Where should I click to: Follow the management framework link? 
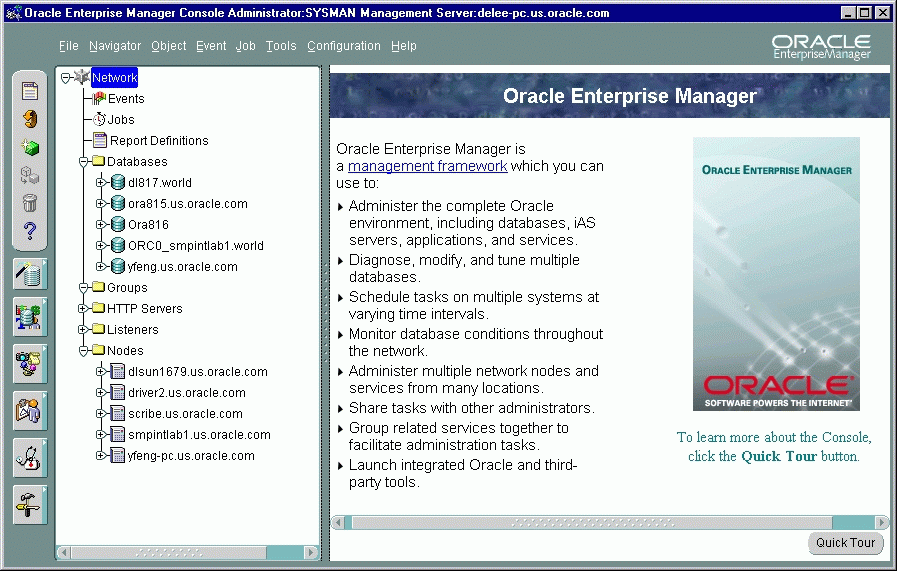(x=427, y=166)
